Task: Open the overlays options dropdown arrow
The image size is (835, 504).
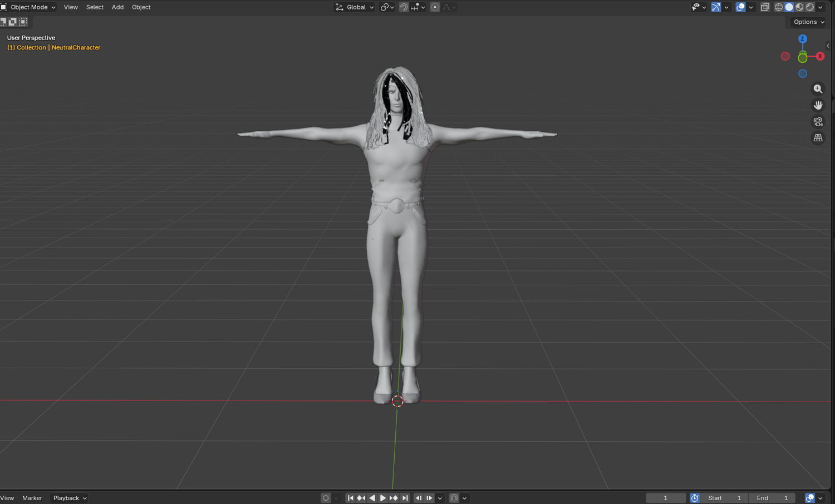Action: tap(751, 7)
